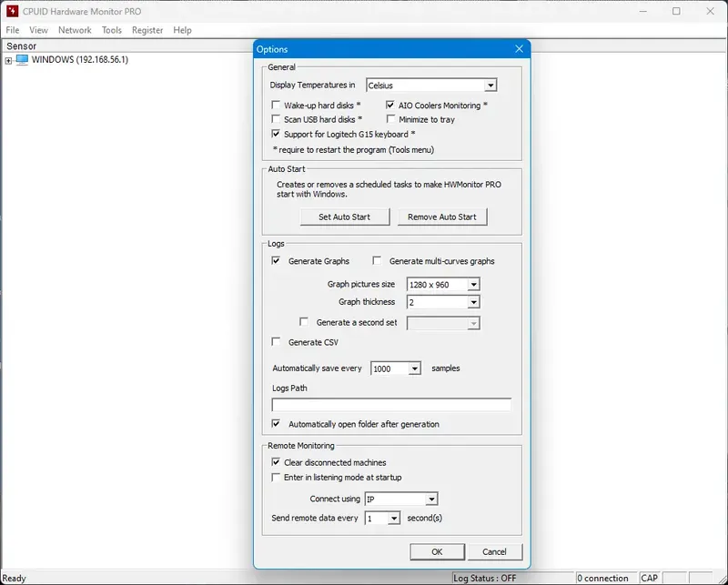
Task: Enable Generate multi-curves graphs
Action: (x=377, y=260)
